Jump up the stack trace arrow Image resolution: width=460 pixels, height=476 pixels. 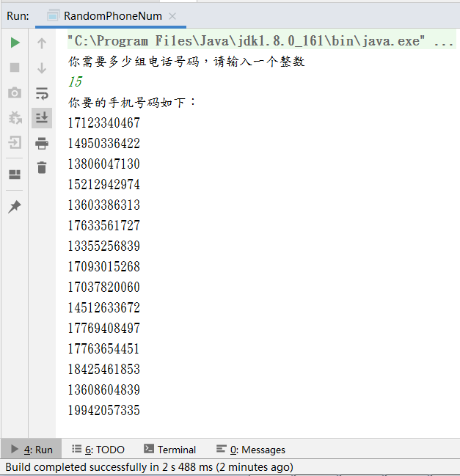42,43
